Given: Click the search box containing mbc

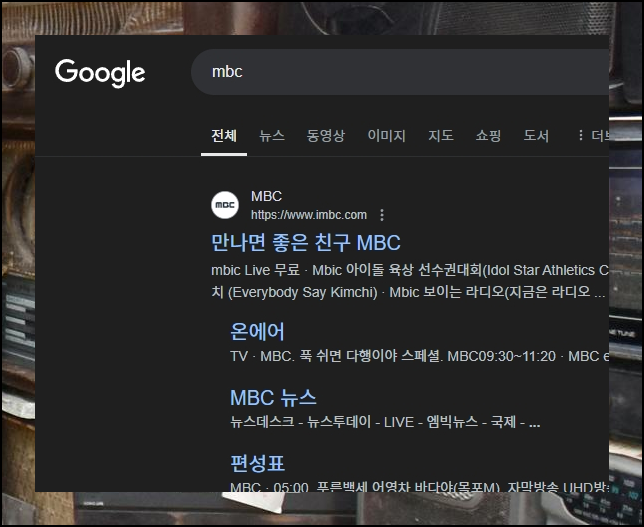Looking at the screenshot, I should pos(400,72).
